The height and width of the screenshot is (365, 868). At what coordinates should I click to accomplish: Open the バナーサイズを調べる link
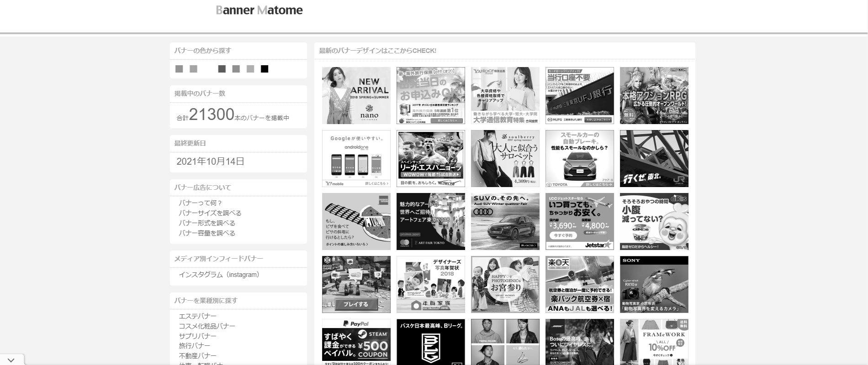coord(210,213)
